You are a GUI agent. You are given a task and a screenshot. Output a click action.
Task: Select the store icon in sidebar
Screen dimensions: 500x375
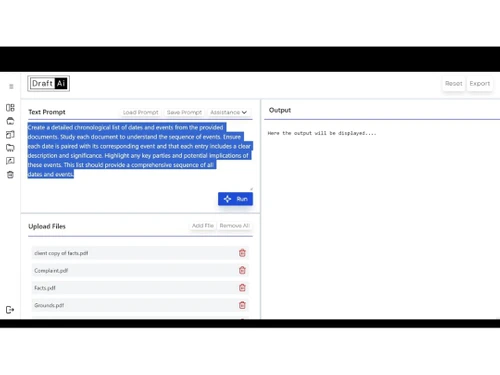(10, 121)
